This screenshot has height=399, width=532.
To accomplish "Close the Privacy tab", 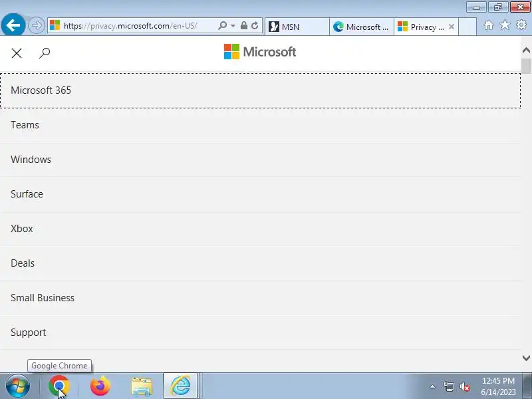I will 452,27.
